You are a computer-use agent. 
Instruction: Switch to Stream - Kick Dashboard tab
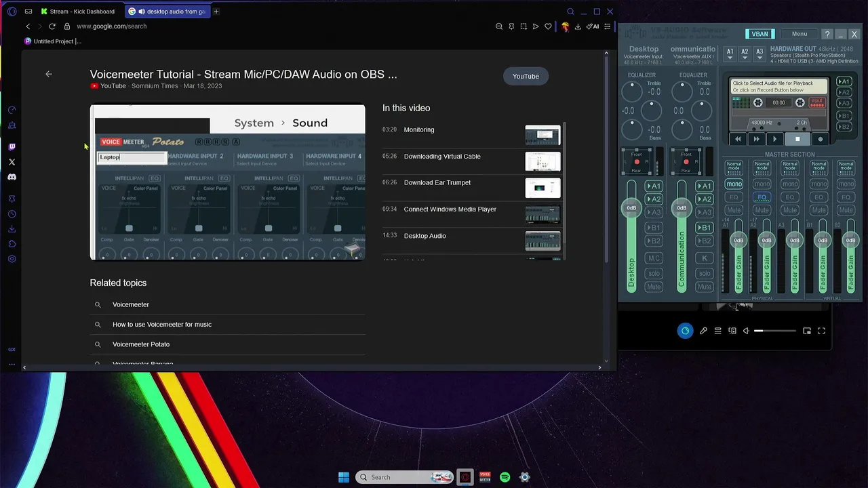[x=78, y=12]
